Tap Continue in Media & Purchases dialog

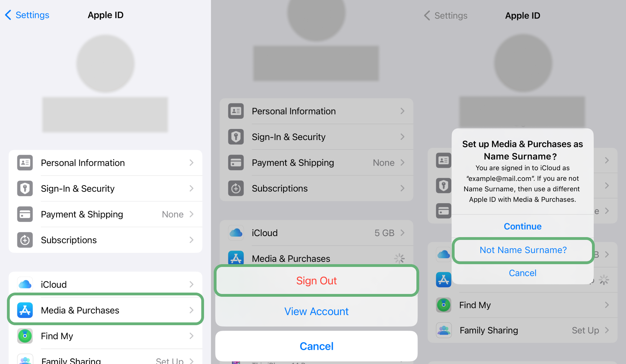pyautogui.click(x=523, y=226)
